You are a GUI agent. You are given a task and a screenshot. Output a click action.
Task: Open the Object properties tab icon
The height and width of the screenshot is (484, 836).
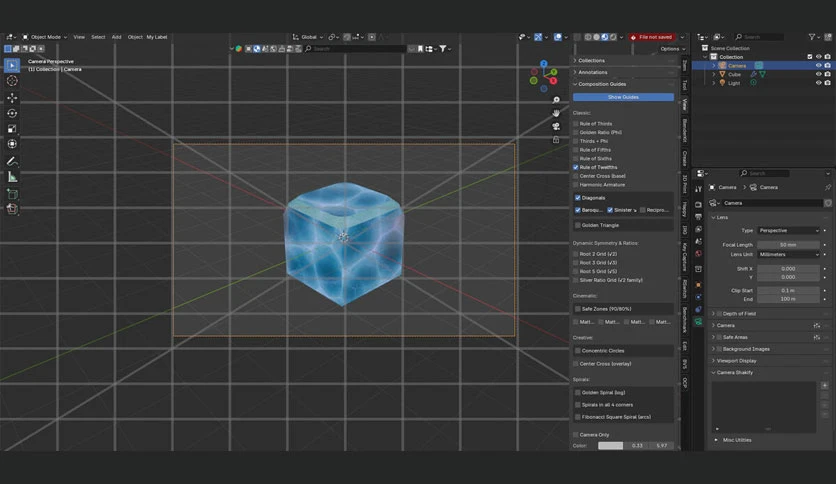[x=698, y=285]
